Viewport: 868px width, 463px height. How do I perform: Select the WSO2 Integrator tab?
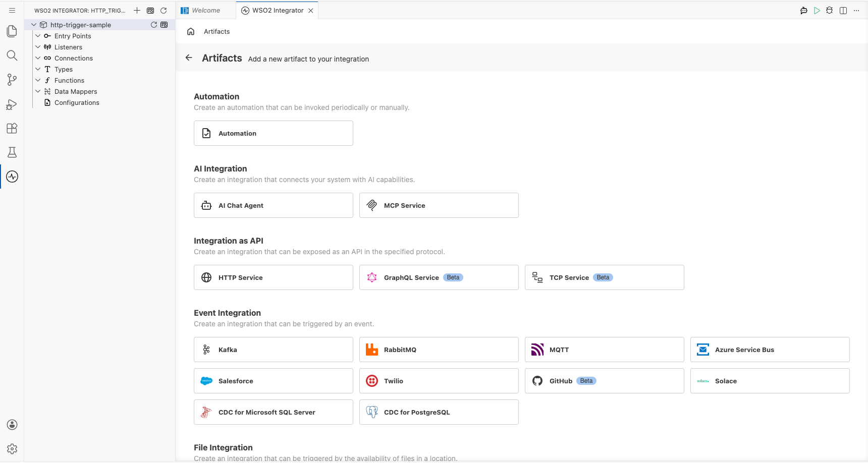coord(278,10)
